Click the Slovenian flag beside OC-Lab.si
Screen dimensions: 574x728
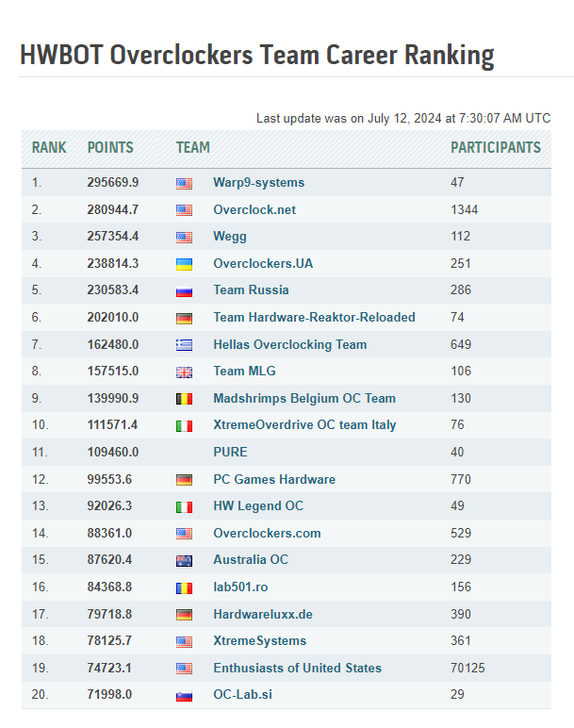click(184, 696)
